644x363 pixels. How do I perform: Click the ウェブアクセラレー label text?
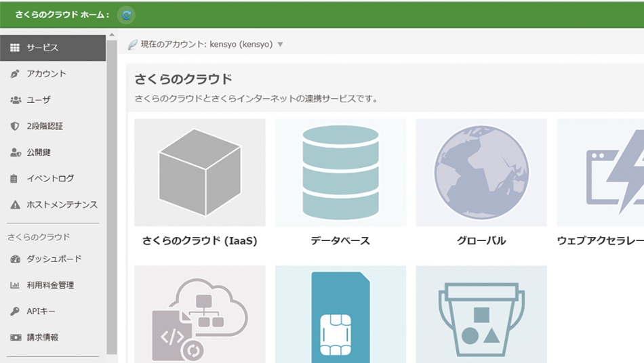601,241
